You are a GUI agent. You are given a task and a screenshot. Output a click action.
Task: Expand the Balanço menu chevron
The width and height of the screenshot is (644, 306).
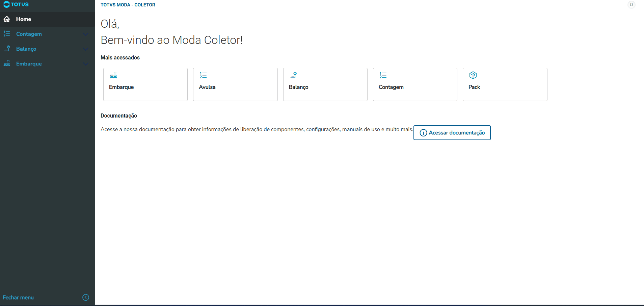tap(86, 49)
